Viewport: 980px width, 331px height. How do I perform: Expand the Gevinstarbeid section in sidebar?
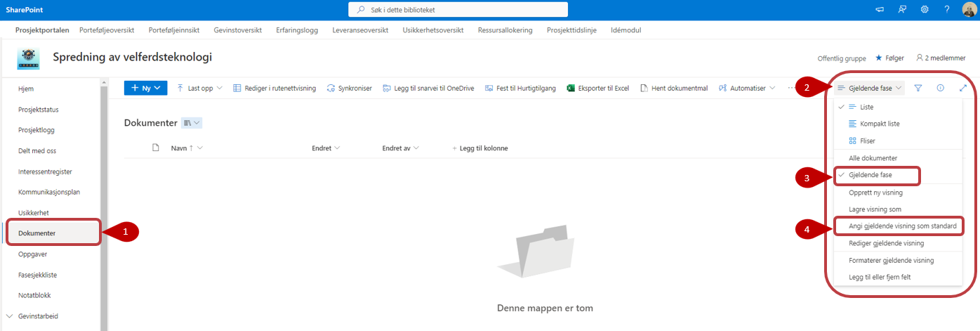[x=9, y=316]
